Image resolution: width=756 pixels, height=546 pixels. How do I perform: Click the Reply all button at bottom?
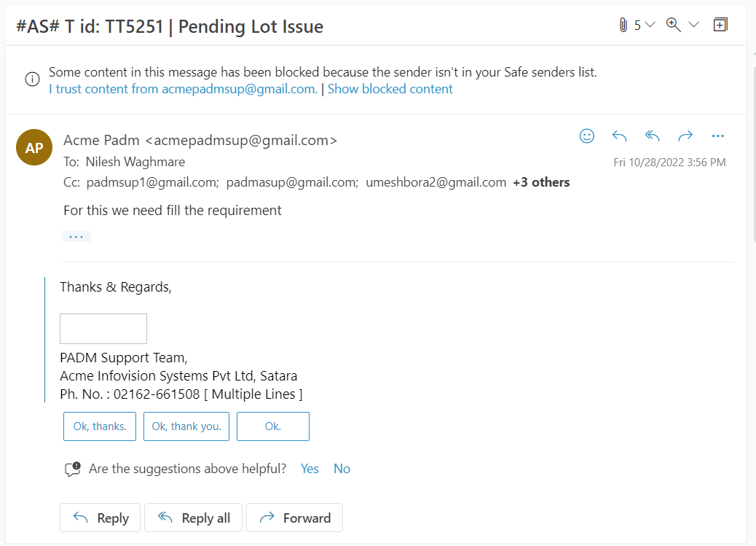[x=193, y=518]
